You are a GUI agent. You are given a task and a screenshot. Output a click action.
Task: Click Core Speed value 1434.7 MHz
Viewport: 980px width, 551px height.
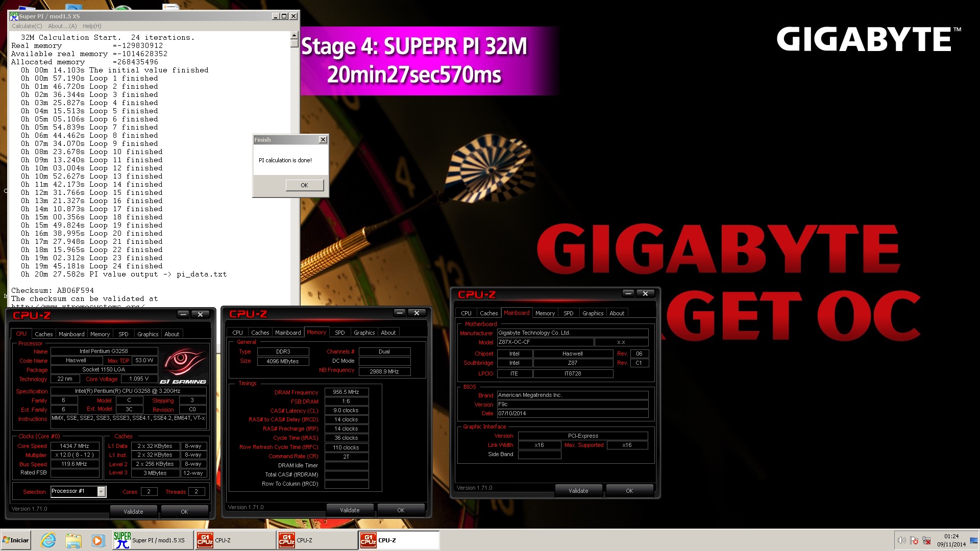tap(75, 446)
